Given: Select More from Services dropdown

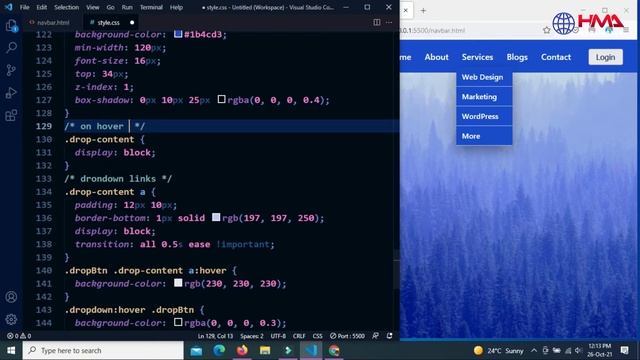Looking at the screenshot, I should click(x=484, y=136).
